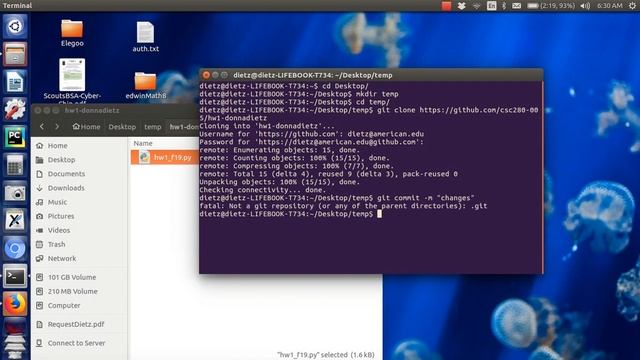Select Desktop in Files sidebar

(80, 160)
